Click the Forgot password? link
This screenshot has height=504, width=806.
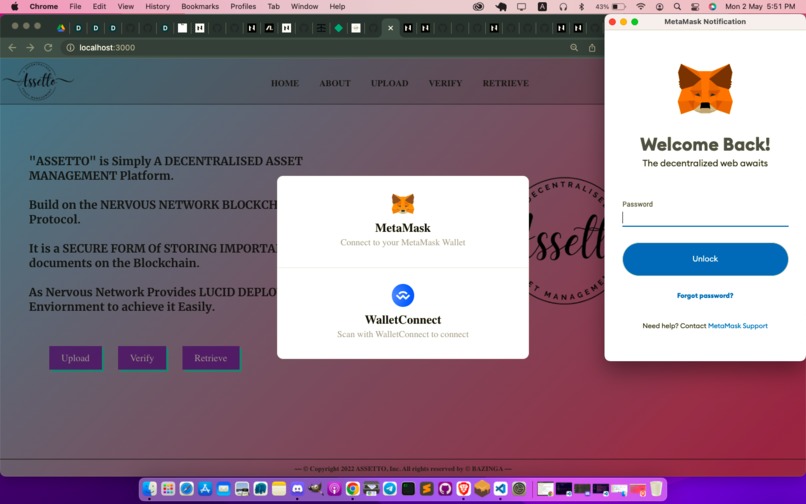[705, 296]
